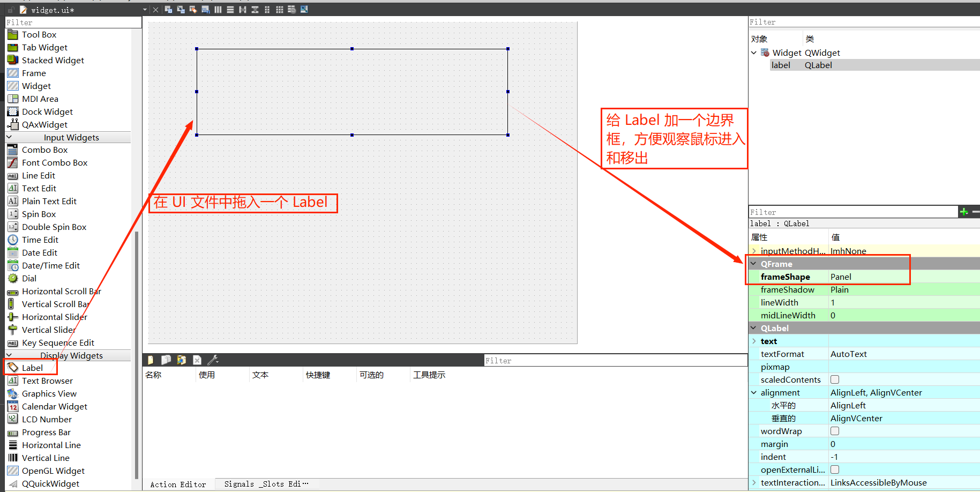
Task: Switch to the Action Editor tab
Action: click(x=178, y=484)
